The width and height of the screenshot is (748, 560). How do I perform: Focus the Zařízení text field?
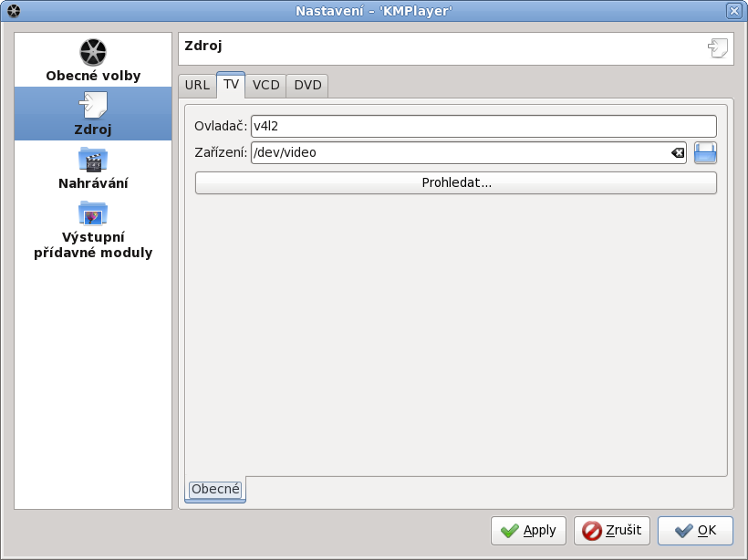click(x=461, y=153)
